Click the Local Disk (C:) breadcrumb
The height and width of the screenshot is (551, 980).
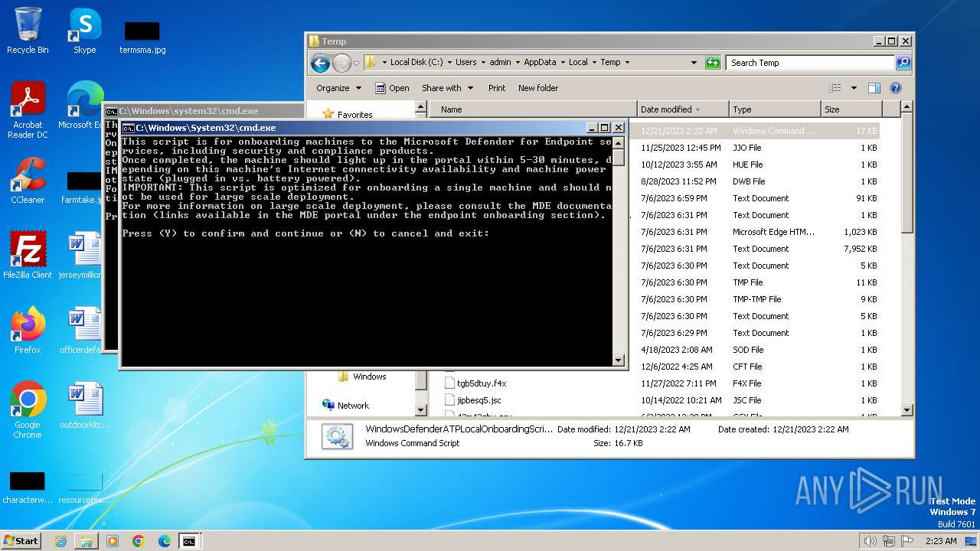pyautogui.click(x=416, y=63)
